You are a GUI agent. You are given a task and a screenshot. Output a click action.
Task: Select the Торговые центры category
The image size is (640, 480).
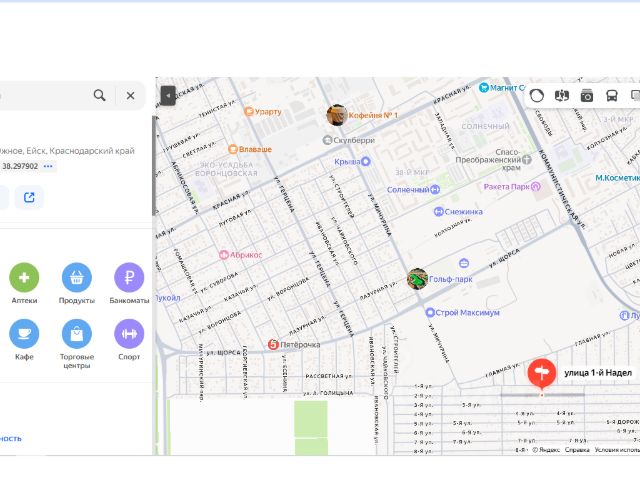77,334
